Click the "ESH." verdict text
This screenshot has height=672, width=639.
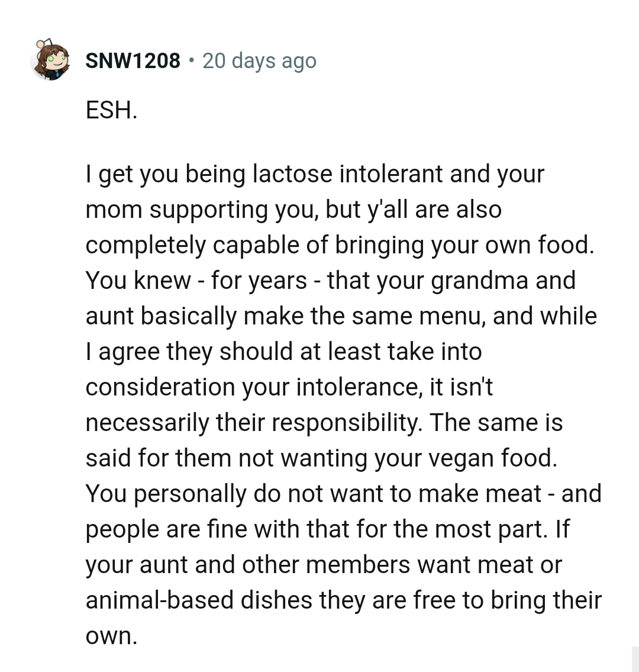(x=111, y=110)
